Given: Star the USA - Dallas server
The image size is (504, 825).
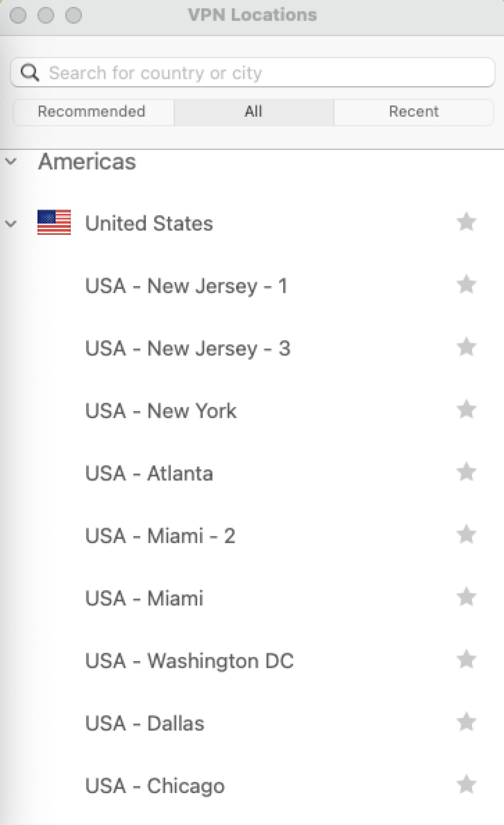Looking at the screenshot, I should (466, 722).
